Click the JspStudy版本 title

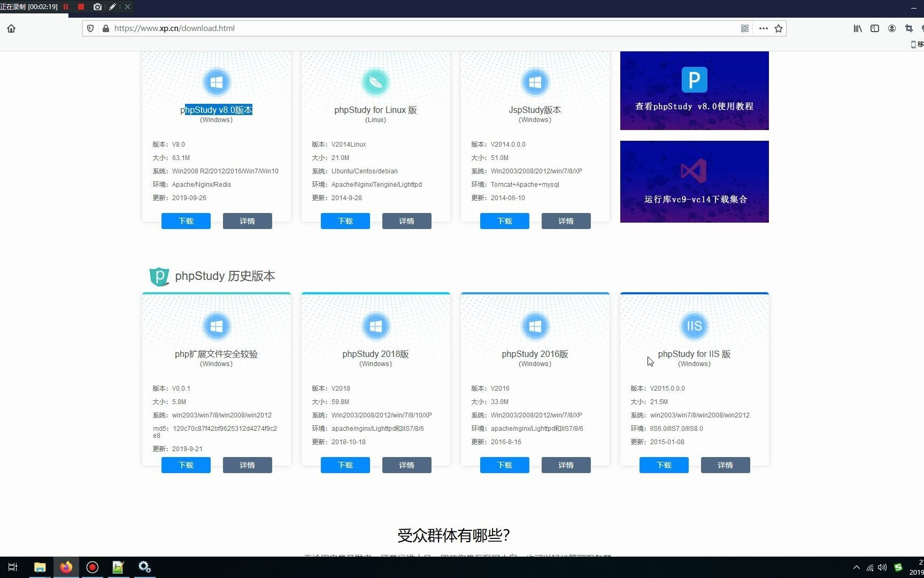(535, 110)
